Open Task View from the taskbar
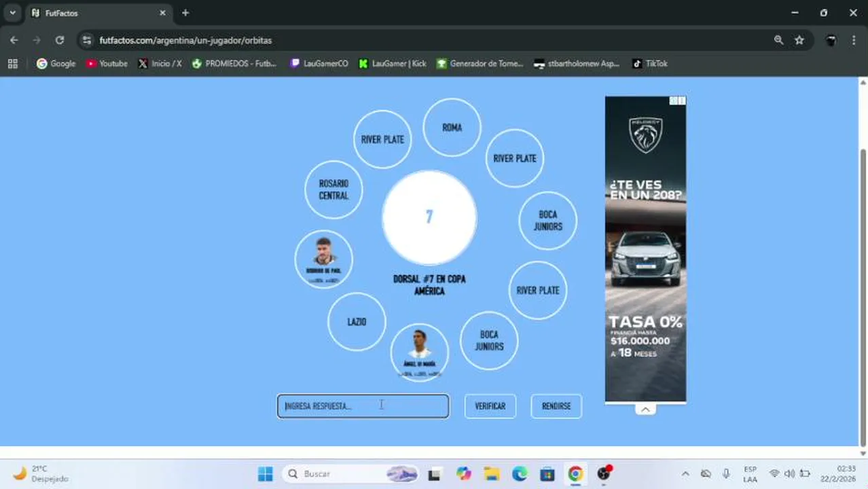 (434, 473)
